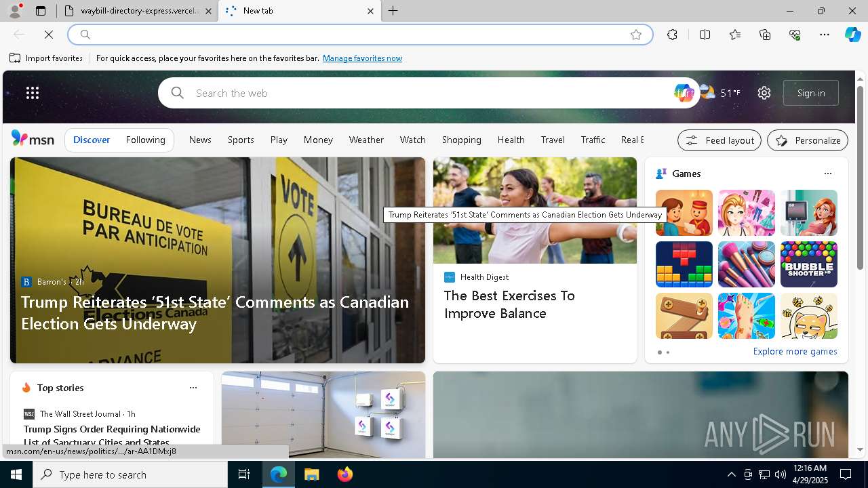Launch the block puzzle game tile

[684, 264]
